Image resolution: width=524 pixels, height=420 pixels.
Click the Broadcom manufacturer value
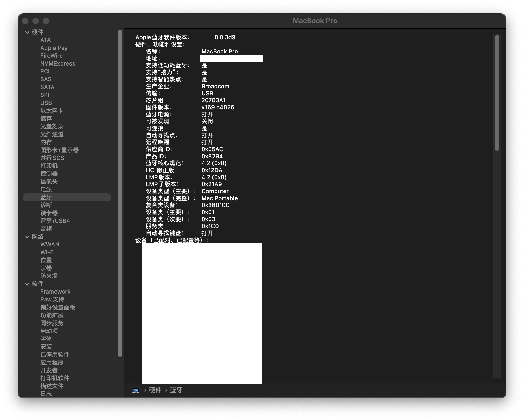click(x=215, y=86)
